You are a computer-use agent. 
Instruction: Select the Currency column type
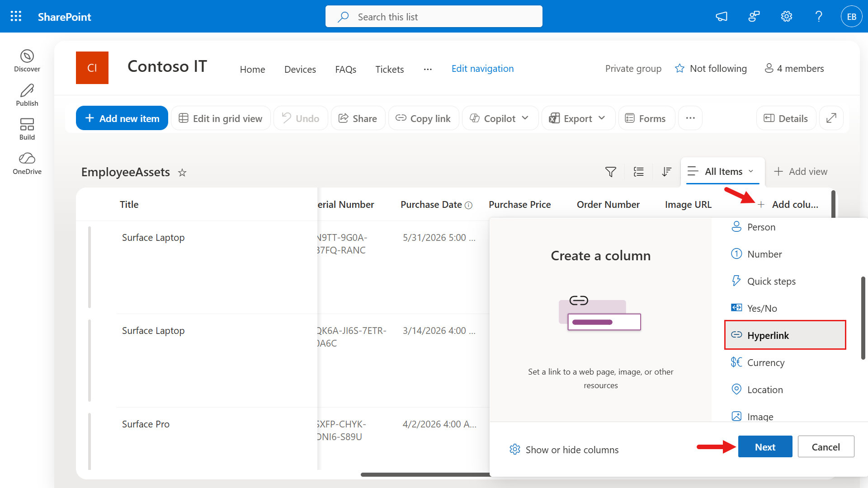pyautogui.click(x=785, y=363)
